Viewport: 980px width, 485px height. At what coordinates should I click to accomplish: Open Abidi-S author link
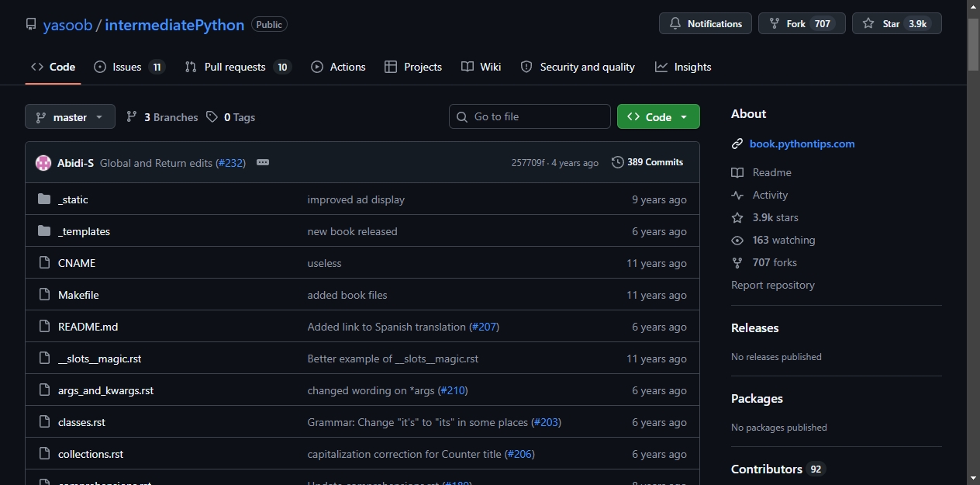75,163
